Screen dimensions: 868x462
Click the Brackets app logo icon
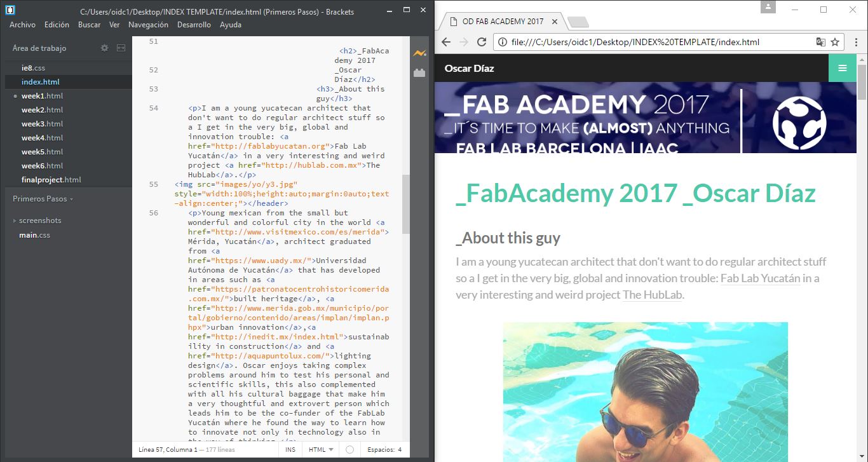(9, 10)
